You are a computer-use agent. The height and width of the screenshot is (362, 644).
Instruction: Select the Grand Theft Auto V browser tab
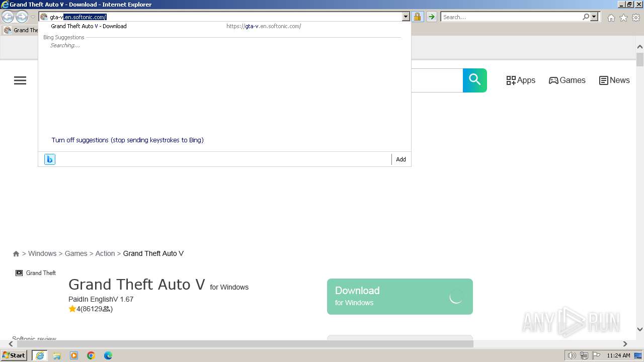pyautogui.click(x=21, y=30)
